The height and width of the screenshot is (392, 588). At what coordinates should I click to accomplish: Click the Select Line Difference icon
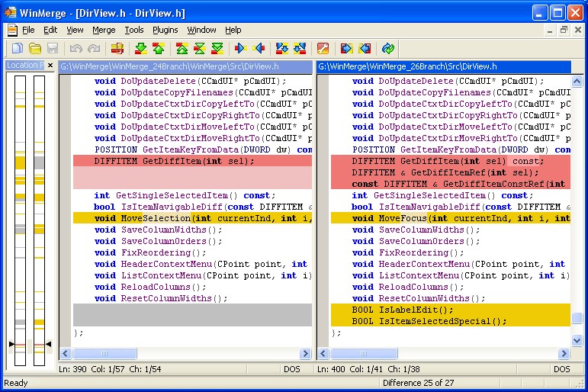(x=117, y=49)
